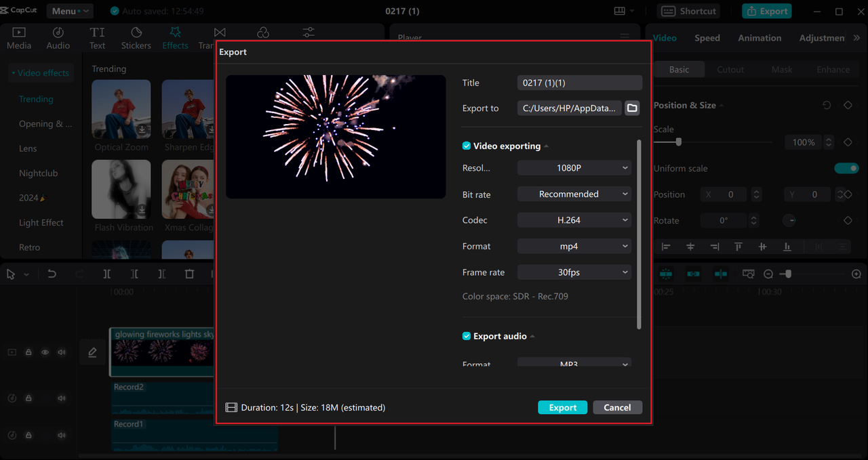
Task: Open the Codec H.264 dropdown
Action: tap(574, 220)
